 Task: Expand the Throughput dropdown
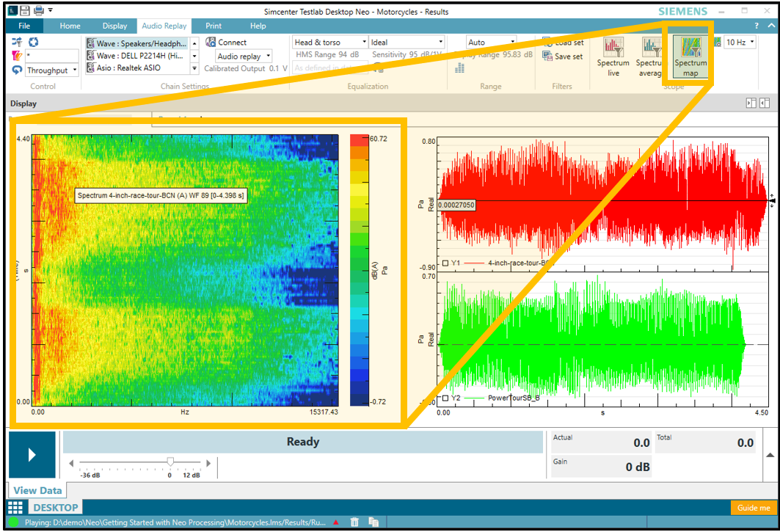(x=73, y=70)
